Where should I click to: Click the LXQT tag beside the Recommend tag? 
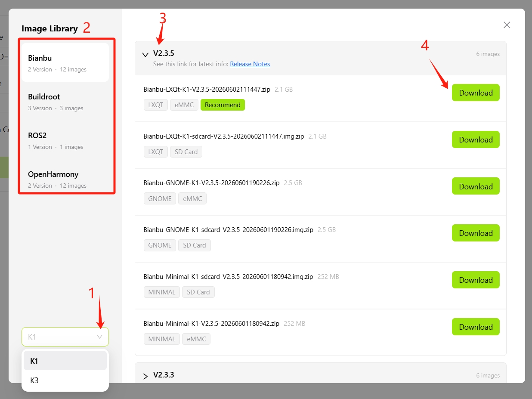156,105
